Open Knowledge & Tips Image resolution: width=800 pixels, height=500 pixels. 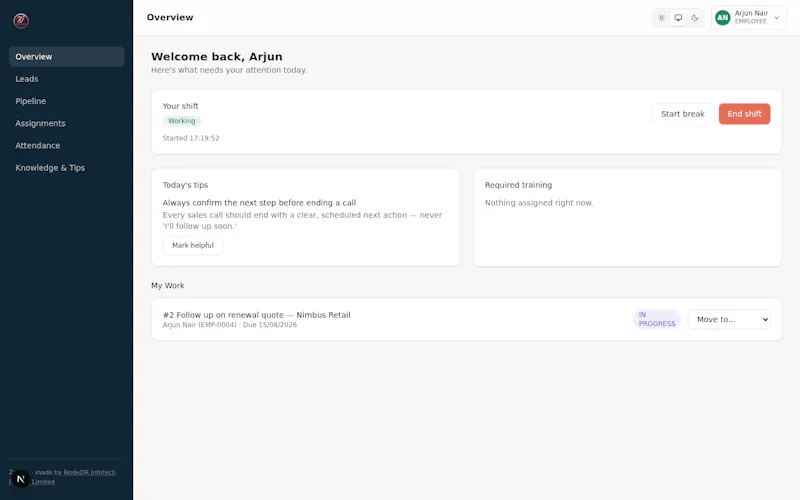[x=66, y=168]
